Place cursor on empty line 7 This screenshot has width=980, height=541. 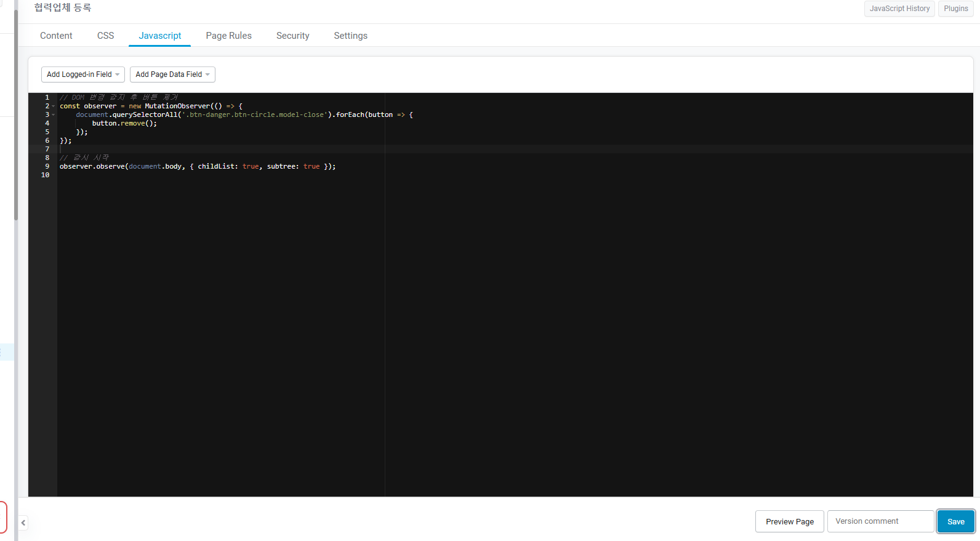[x=515, y=149]
